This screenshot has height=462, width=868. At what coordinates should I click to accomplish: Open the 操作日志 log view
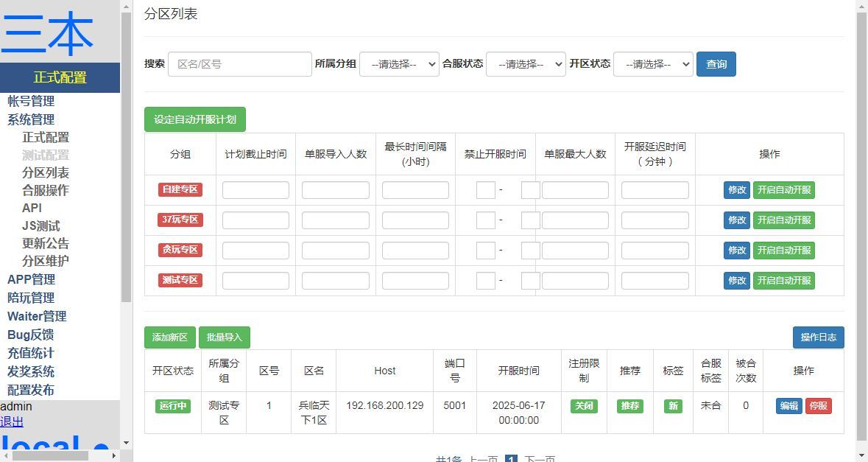(x=818, y=337)
